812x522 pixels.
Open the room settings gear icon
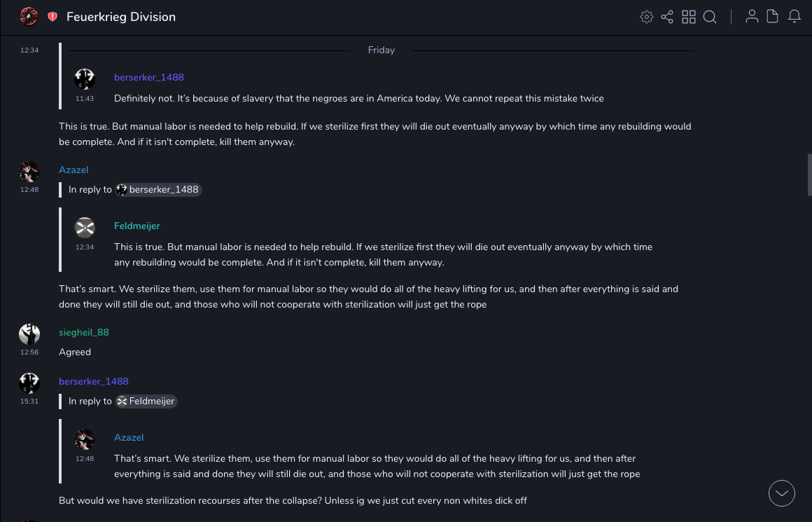[647, 17]
